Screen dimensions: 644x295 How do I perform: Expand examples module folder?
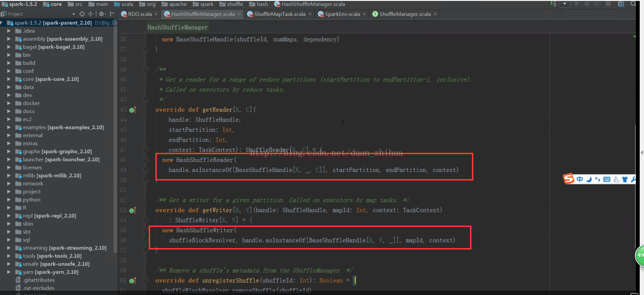[9, 127]
